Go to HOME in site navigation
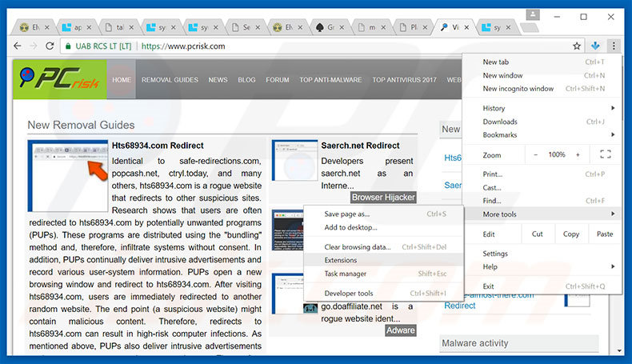Viewport: 632px width, 364px height. (x=122, y=80)
